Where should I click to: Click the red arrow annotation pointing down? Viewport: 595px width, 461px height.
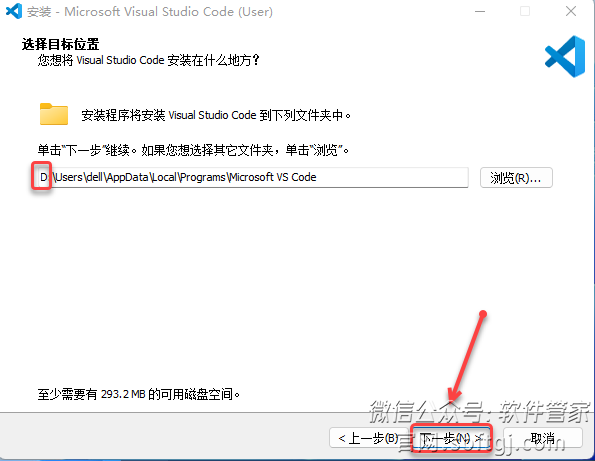coord(466,357)
